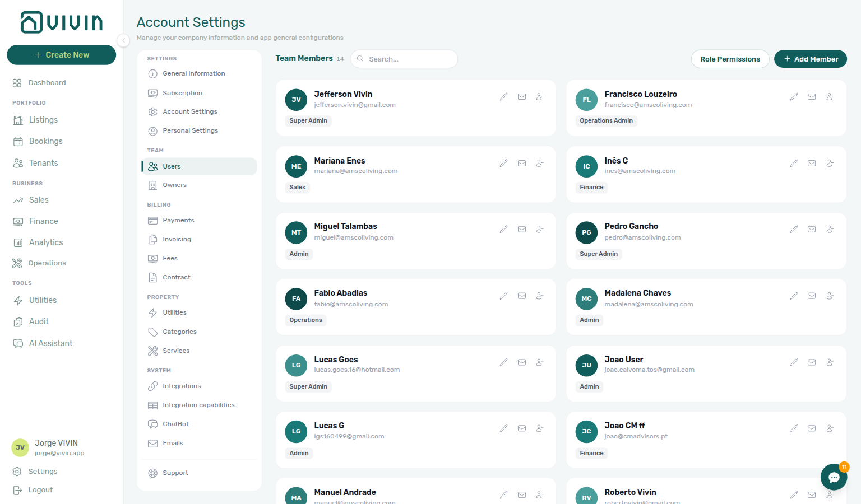
Task: Edit Lucas G with the pencil icon
Action: tap(503, 429)
